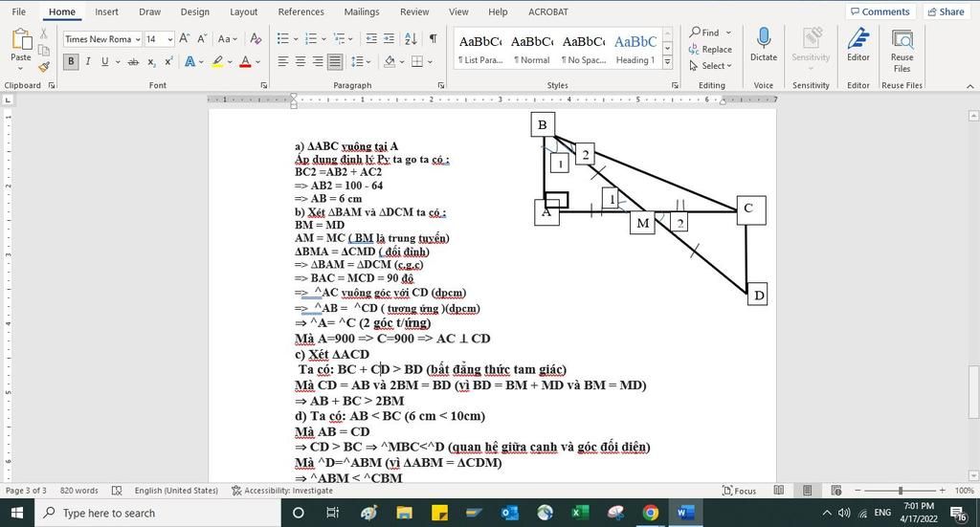Align text to the left
The width and height of the screenshot is (980, 527).
point(283,62)
